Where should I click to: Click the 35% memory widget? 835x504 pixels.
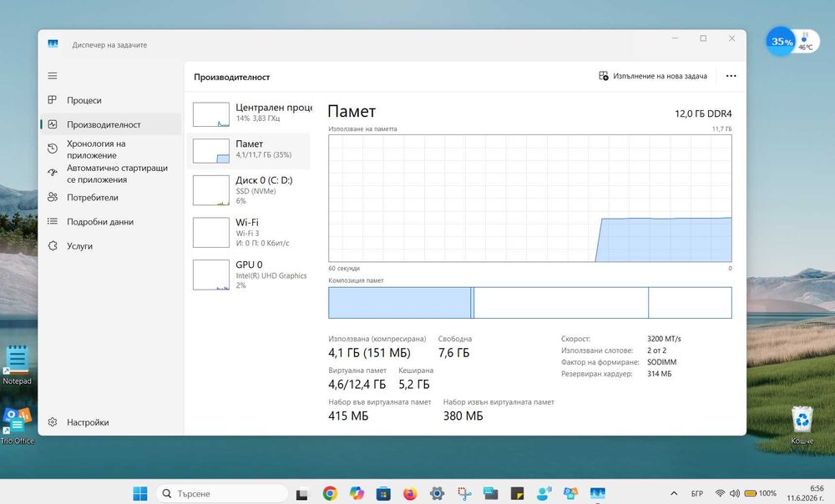point(782,42)
